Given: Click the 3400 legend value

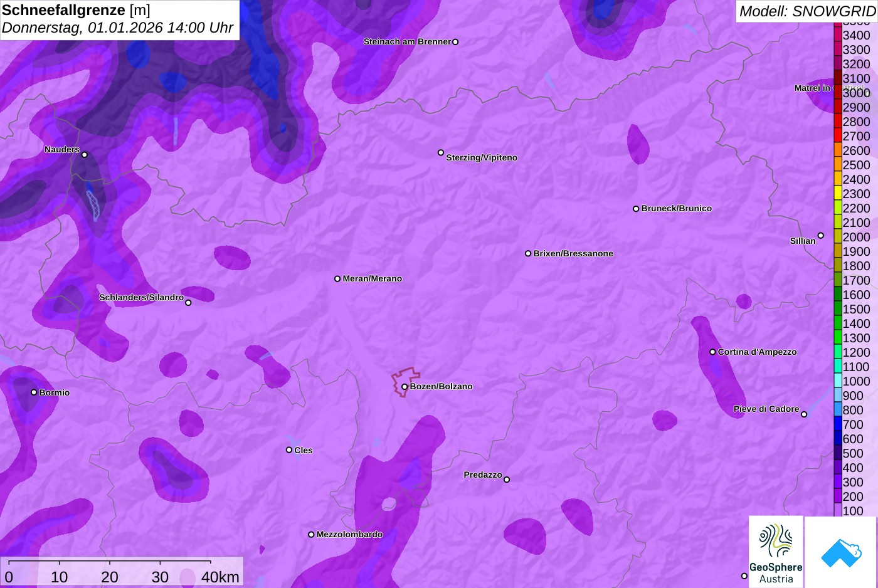Looking at the screenshot, I should (856, 36).
